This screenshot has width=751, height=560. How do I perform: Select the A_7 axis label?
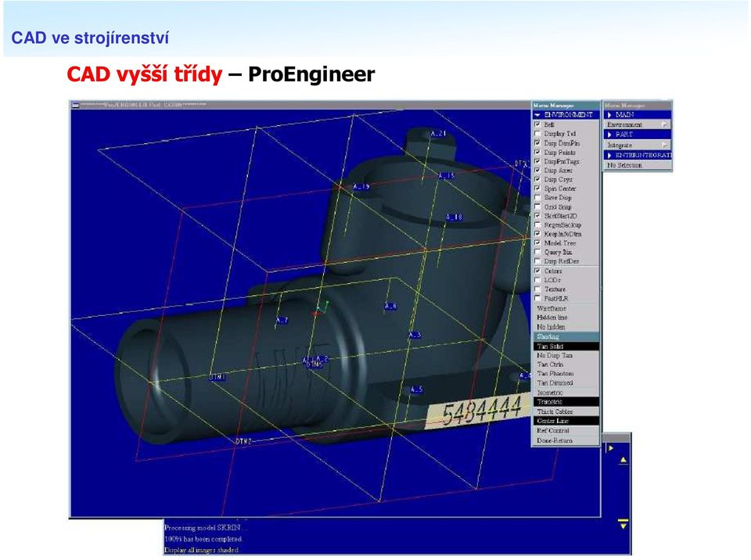point(282,320)
